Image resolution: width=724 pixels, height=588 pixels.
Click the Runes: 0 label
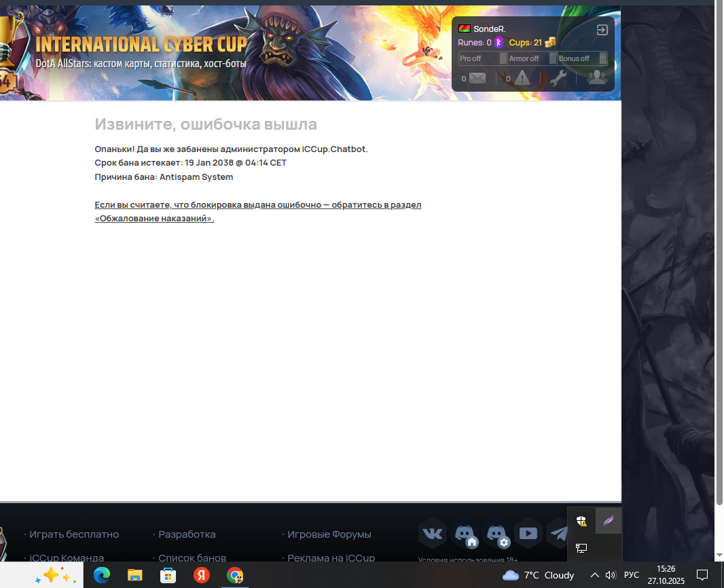click(x=475, y=43)
